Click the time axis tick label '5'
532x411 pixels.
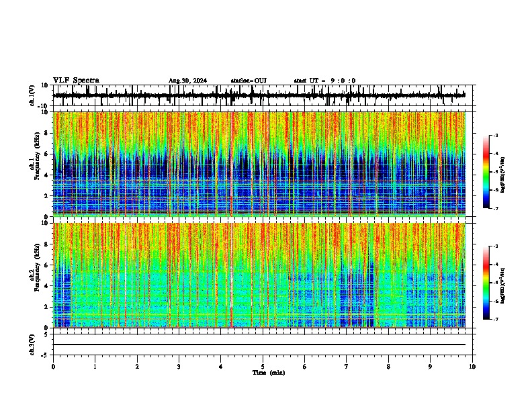click(x=263, y=367)
